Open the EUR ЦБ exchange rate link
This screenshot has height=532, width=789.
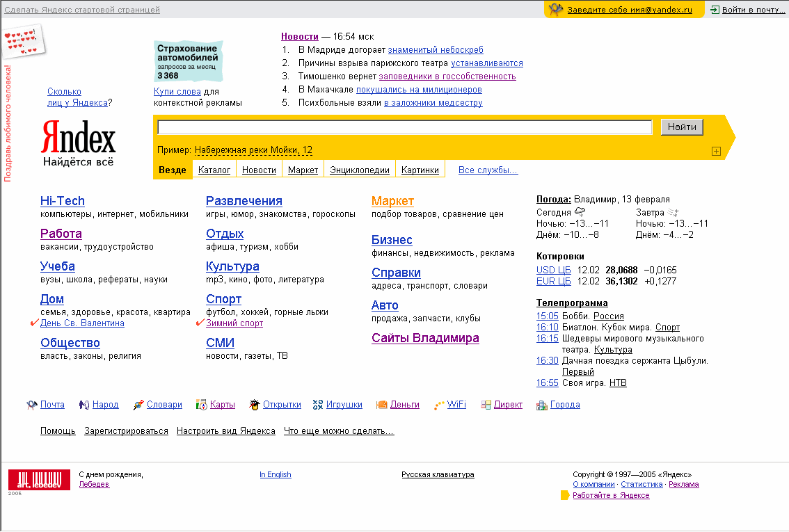tap(554, 281)
